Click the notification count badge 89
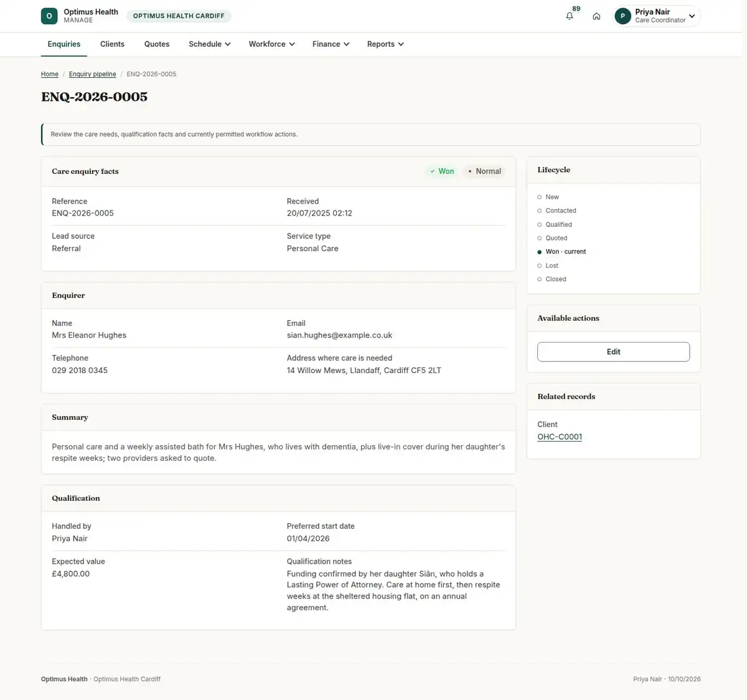 (576, 9)
